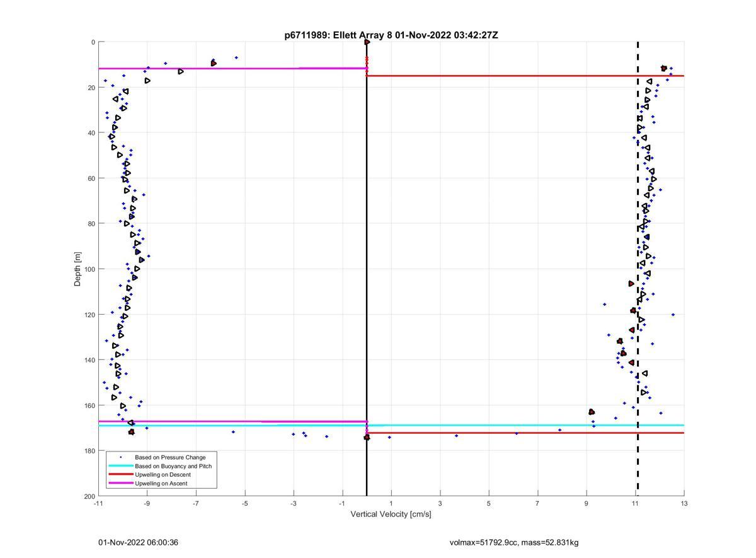
Task: Click the red line sample in legend
Action: (120, 475)
